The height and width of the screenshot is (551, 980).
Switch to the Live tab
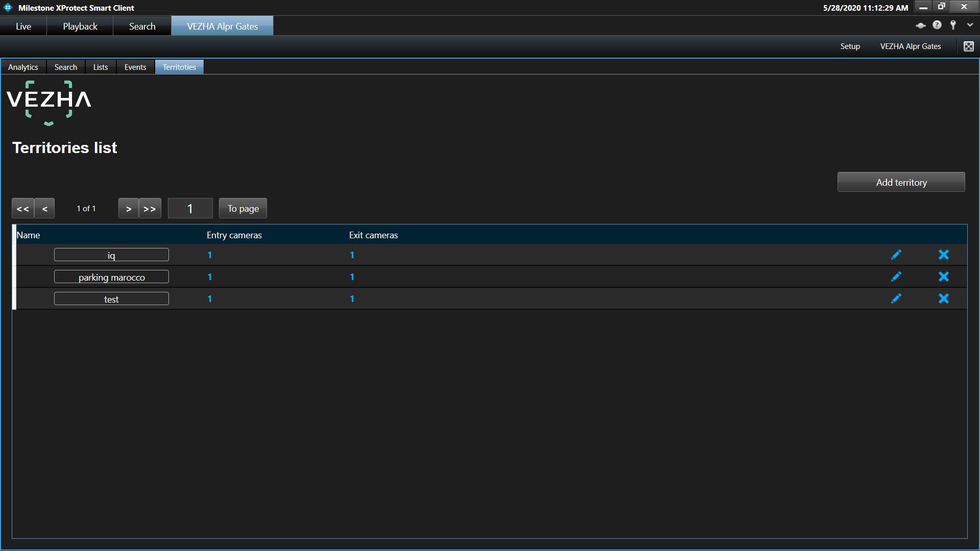coord(23,26)
